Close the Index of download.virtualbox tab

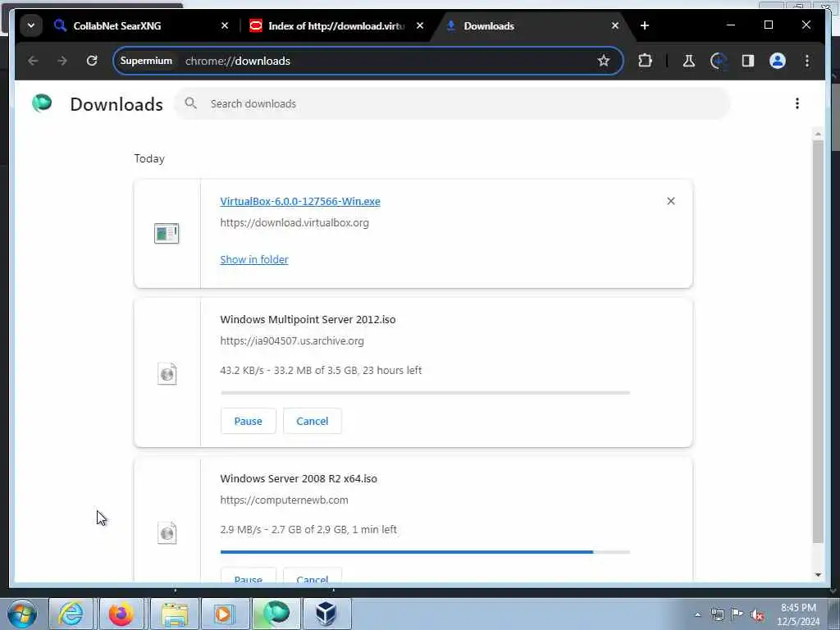[x=420, y=25]
